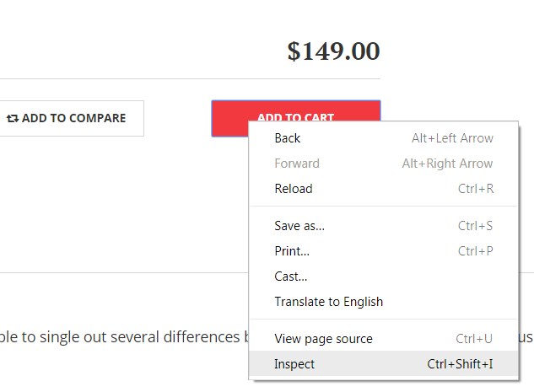
Task: Select Cast... in the context menu
Action: point(384,277)
